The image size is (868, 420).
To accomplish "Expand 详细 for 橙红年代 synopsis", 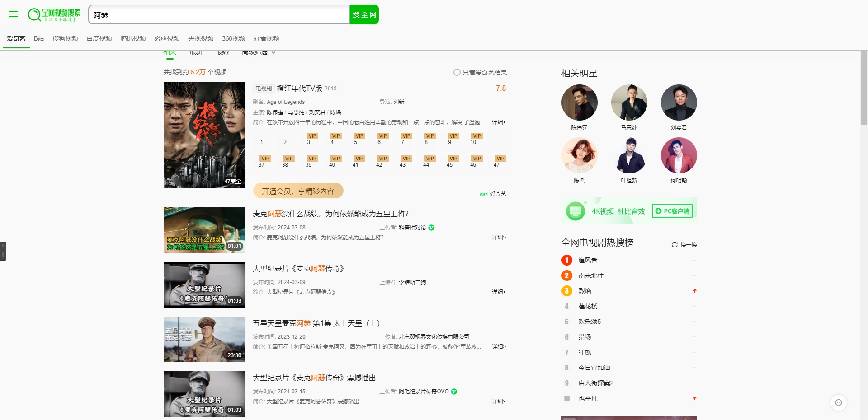I will [x=499, y=122].
